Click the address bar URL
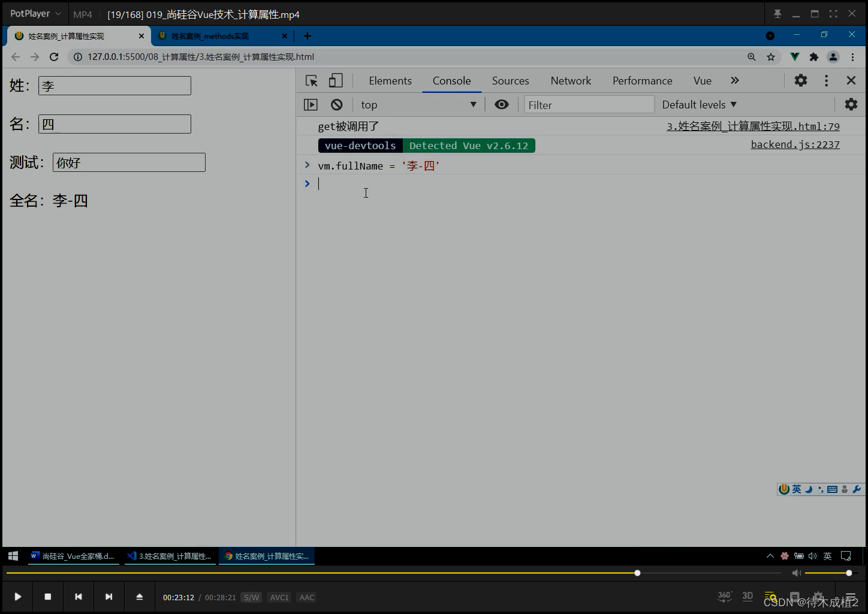The image size is (868, 614). 201,57
